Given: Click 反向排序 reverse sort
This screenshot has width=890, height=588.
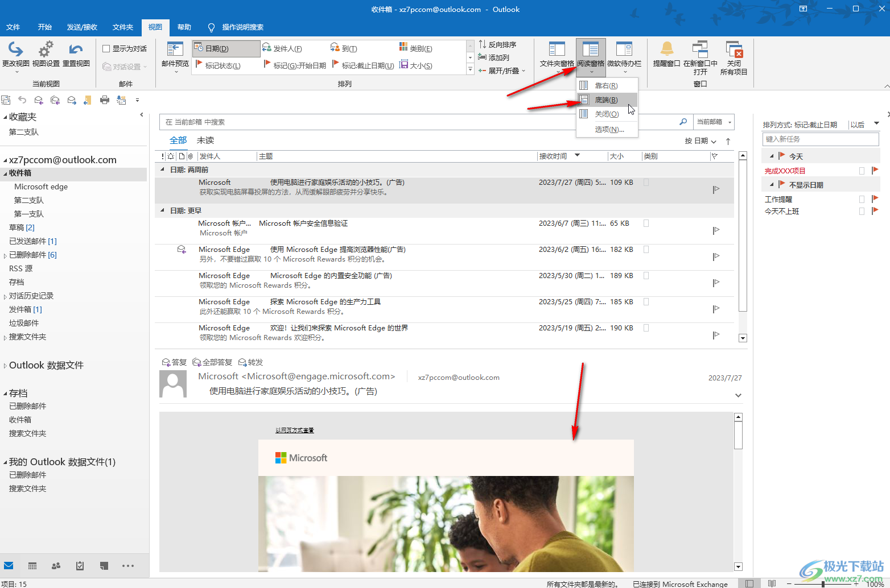Looking at the screenshot, I should (497, 44).
